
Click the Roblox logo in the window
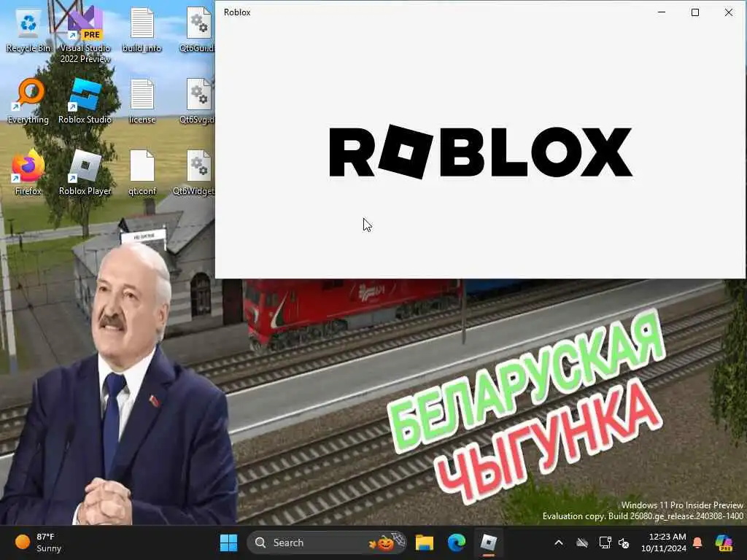coord(481,152)
